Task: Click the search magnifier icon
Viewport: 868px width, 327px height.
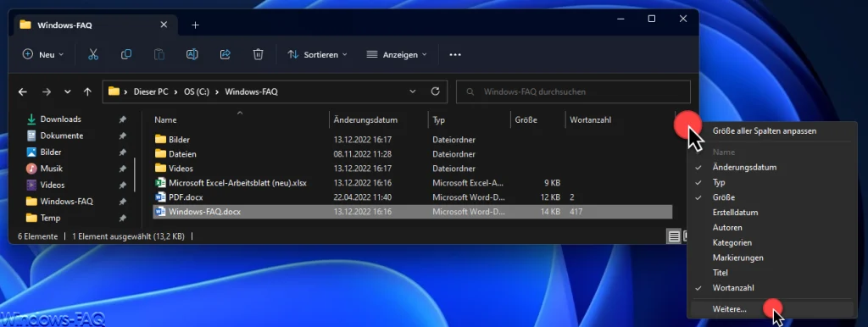Action: click(x=470, y=91)
